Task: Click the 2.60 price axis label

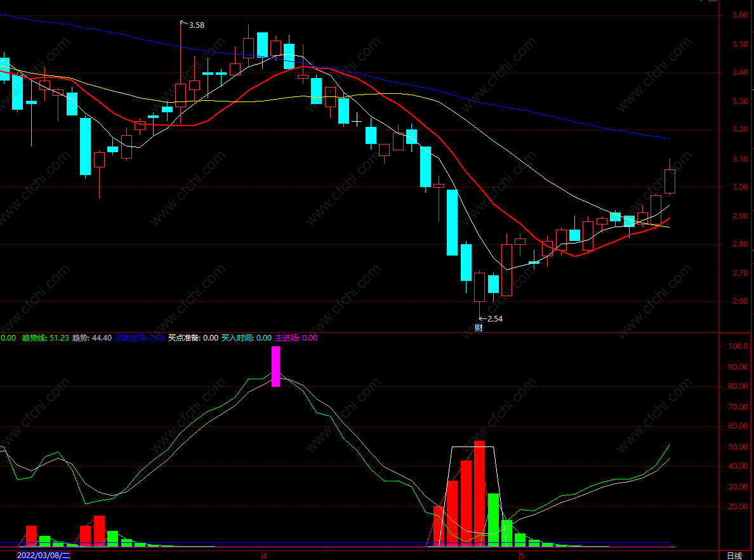Action: (x=739, y=301)
